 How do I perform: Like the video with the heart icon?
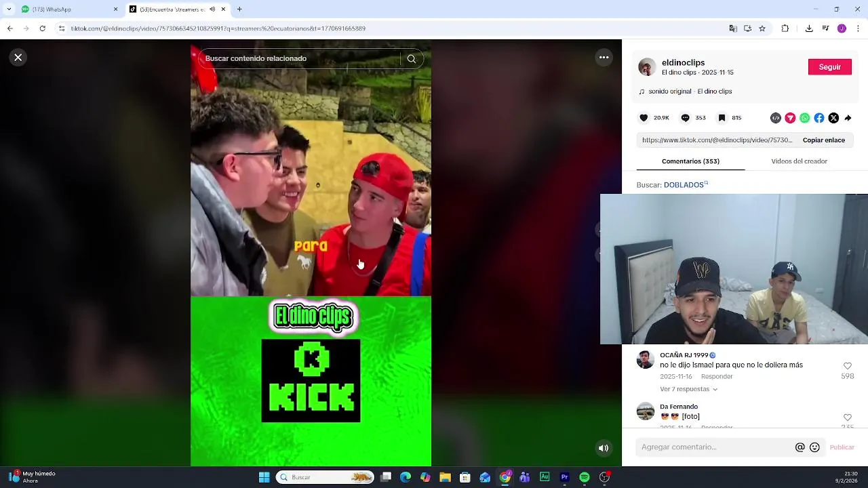tap(644, 118)
